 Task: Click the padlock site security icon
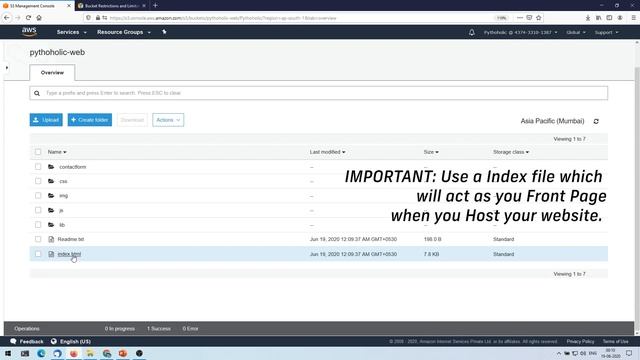click(x=98, y=18)
